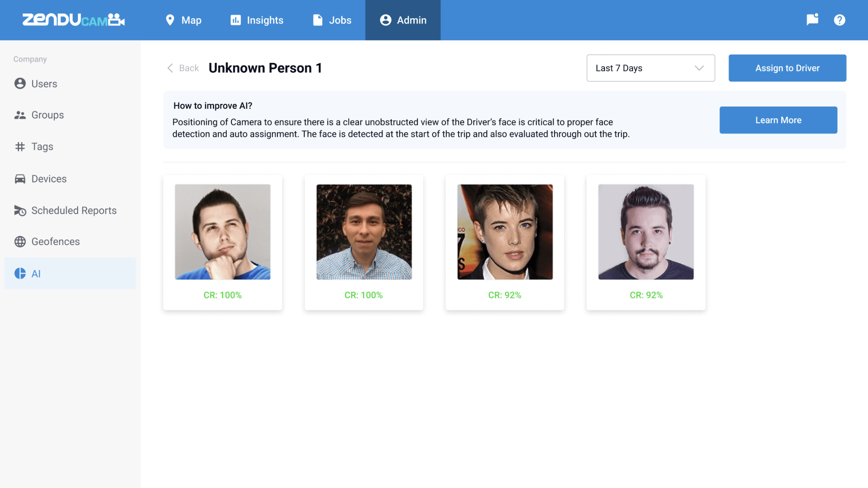Open the help question mark icon

(839, 20)
